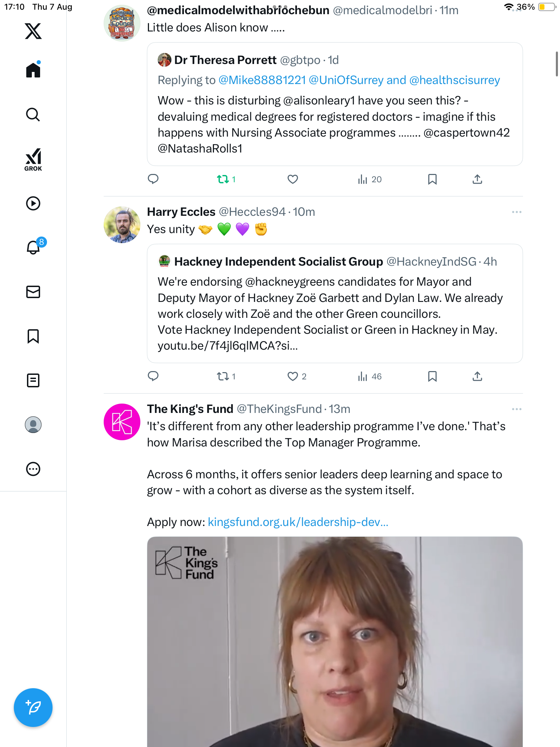The height and width of the screenshot is (747, 560).
Task: Expand the More menu in sidebar
Action: 33,469
